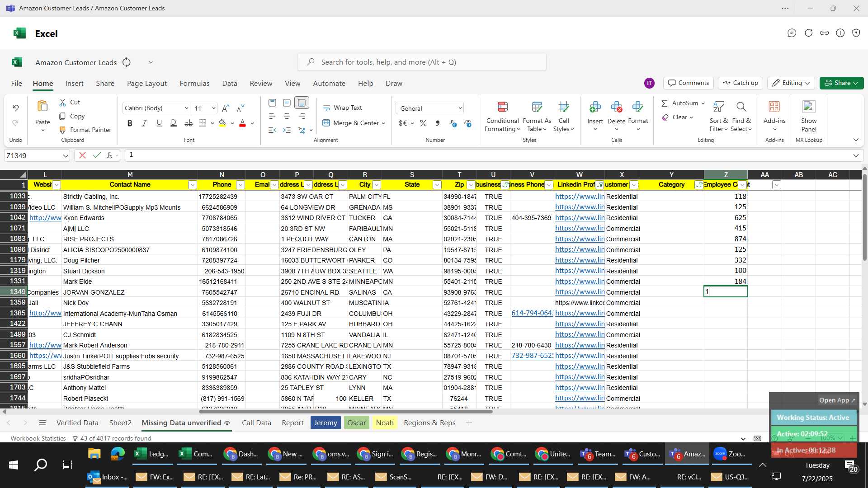
Task: Open the Data ribbon tab
Action: (x=230, y=84)
